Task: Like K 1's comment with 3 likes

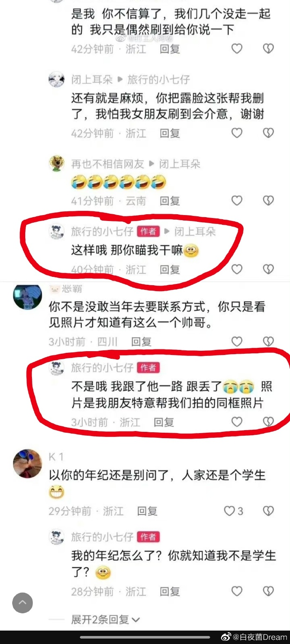Action: pos(233,511)
